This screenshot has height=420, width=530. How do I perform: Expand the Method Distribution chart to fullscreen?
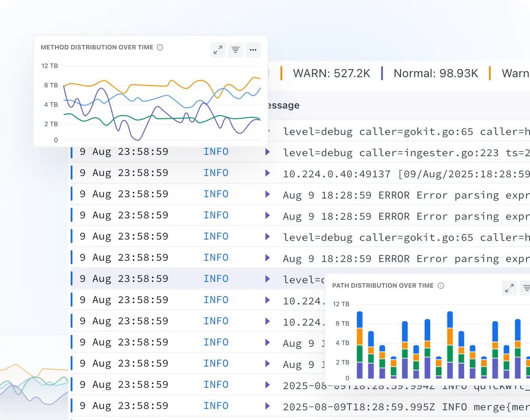tap(218, 50)
